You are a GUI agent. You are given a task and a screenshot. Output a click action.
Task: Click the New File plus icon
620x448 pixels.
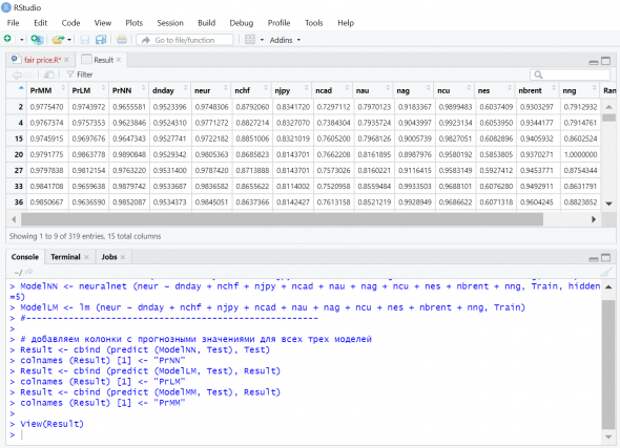pos(8,39)
